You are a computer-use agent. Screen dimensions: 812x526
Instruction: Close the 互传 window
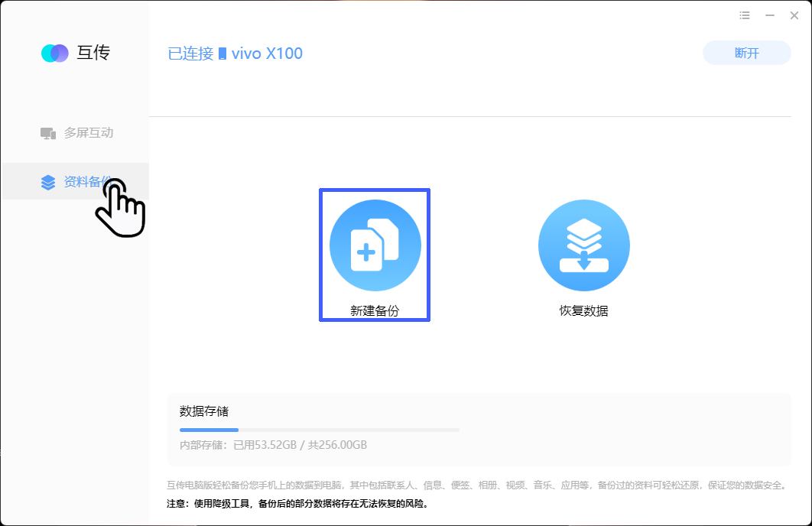[794, 15]
